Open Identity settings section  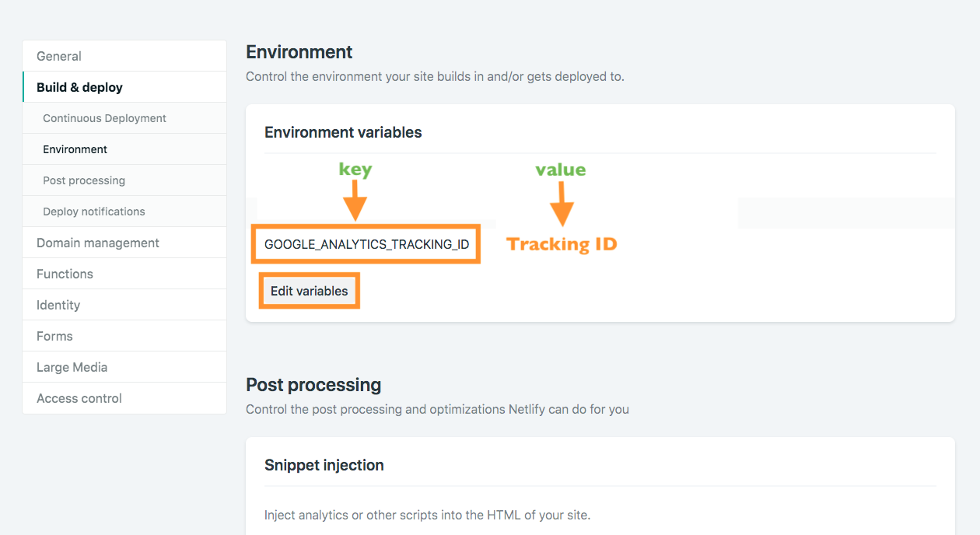point(58,305)
